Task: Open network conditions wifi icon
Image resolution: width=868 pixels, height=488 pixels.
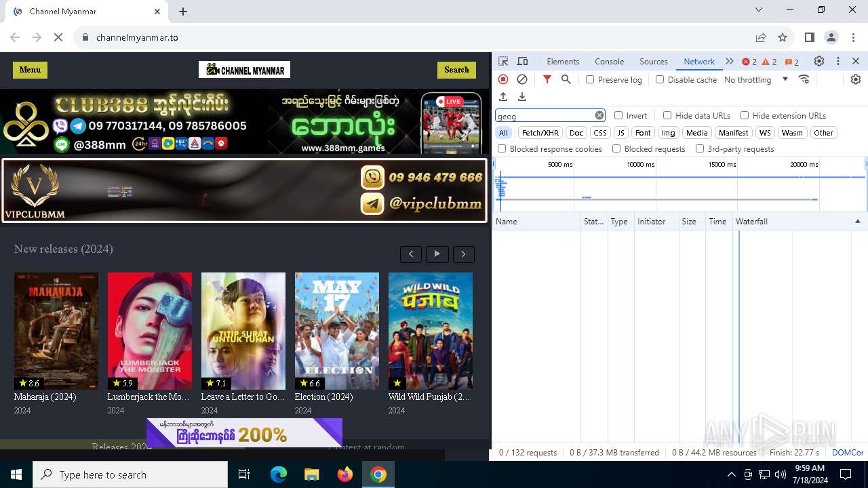Action: click(804, 79)
